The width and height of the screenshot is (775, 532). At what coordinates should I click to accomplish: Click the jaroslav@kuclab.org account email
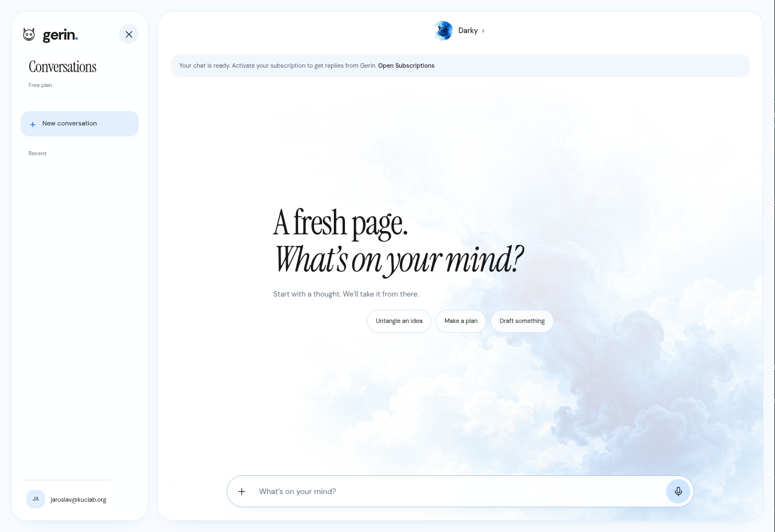tap(78, 500)
